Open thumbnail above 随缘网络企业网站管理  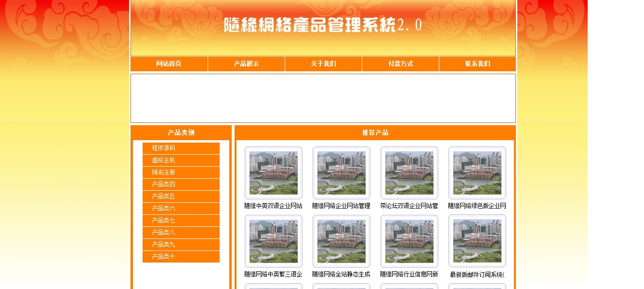pos(342,173)
